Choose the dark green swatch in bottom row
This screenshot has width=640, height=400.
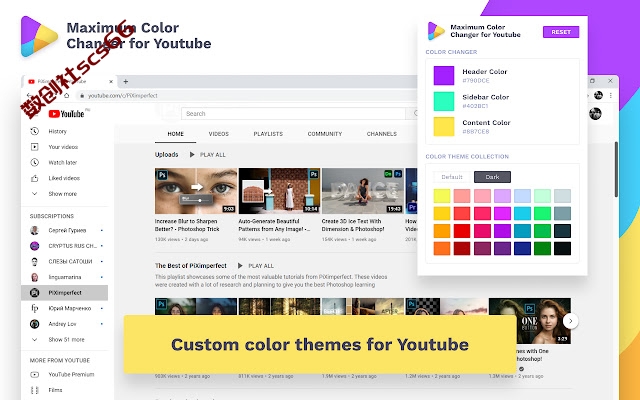542,249
